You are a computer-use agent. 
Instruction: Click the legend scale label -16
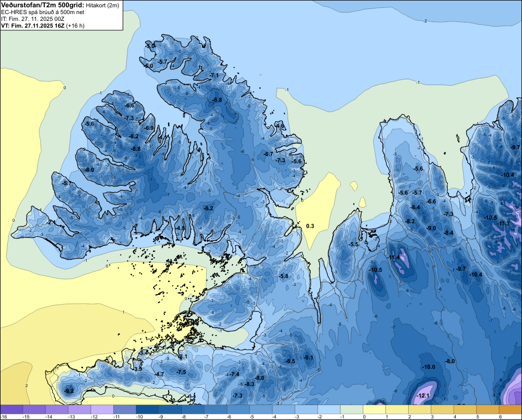click(x=4, y=417)
